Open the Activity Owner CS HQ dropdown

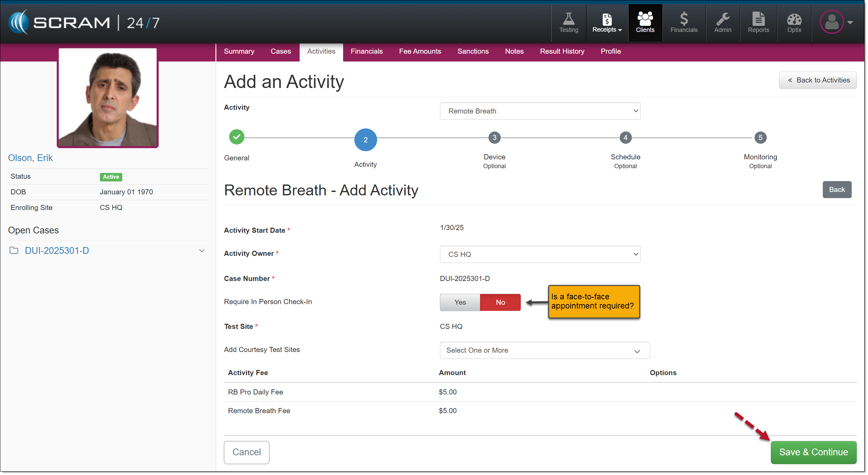point(540,254)
